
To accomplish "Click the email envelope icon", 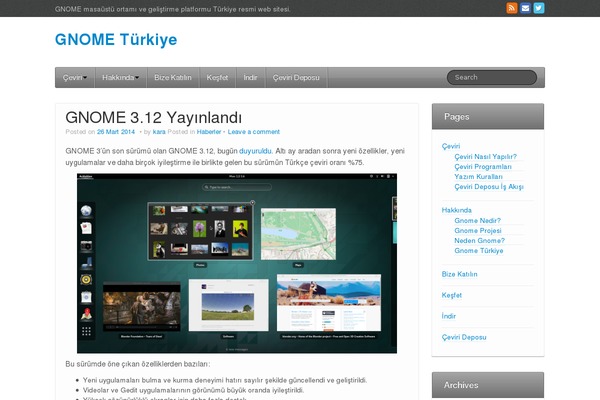I will pos(525,8).
